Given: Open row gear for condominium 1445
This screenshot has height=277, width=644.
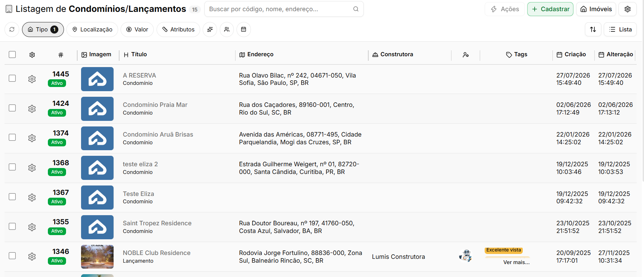Looking at the screenshot, I should point(32,79).
